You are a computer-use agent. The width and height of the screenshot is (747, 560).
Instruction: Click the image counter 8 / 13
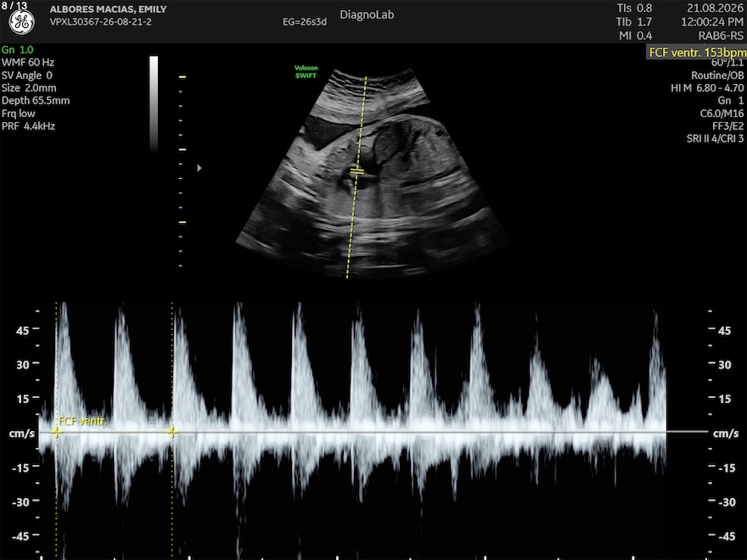tap(14, 5)
